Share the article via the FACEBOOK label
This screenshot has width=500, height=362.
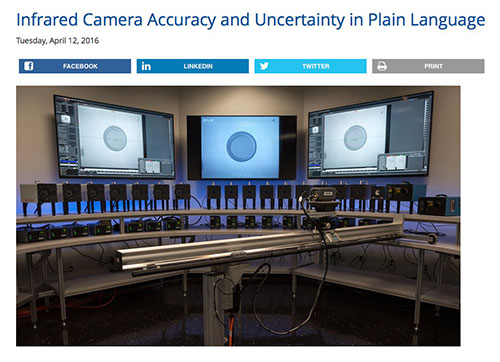coord(80,66)
